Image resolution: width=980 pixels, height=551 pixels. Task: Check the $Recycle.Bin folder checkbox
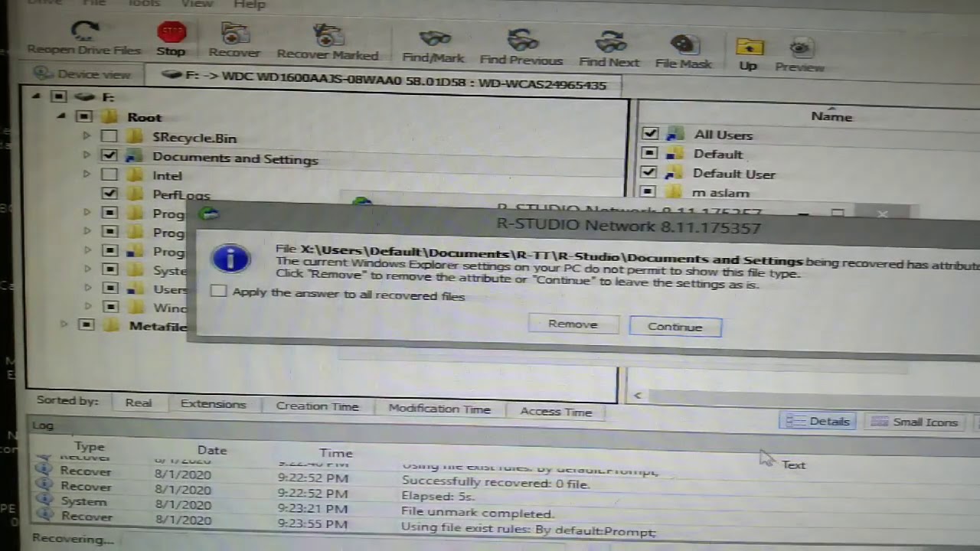coord(109,137)
